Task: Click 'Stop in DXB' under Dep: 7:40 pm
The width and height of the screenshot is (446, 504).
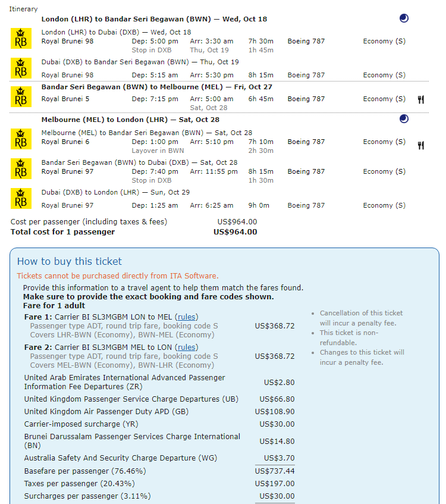Action: coord(152,180)
